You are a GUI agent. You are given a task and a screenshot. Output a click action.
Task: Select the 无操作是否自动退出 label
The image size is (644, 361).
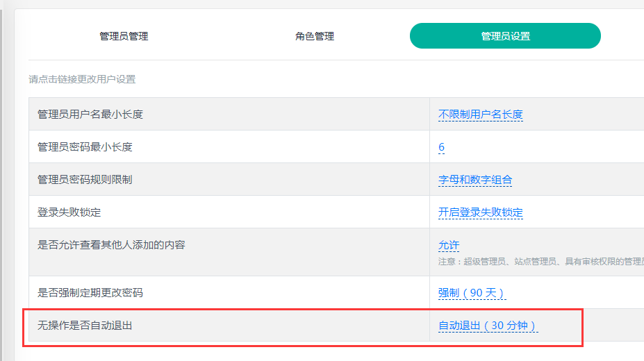85,326
